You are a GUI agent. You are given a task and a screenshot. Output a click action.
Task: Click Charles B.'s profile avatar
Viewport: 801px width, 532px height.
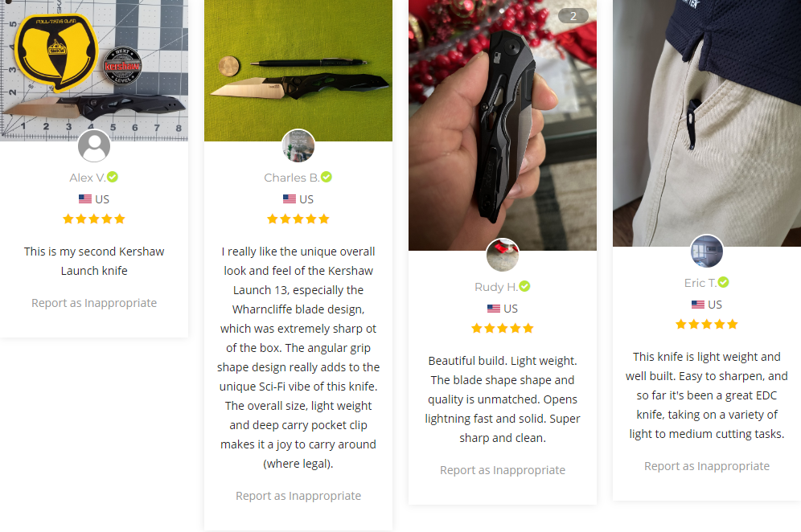(298, 146)
